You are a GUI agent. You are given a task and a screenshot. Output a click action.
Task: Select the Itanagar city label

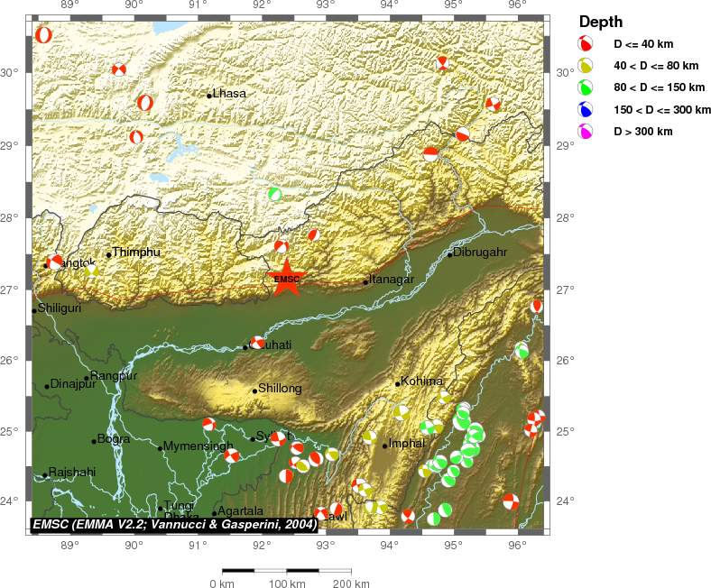click(x=392, y=280)
